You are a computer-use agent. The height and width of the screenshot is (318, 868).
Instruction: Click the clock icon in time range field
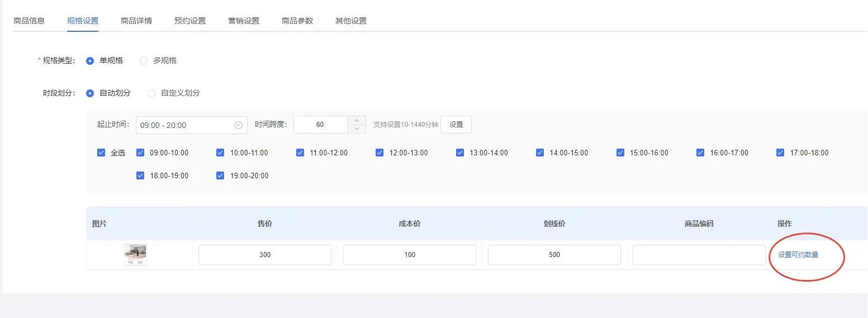click(x=239, y=125)
